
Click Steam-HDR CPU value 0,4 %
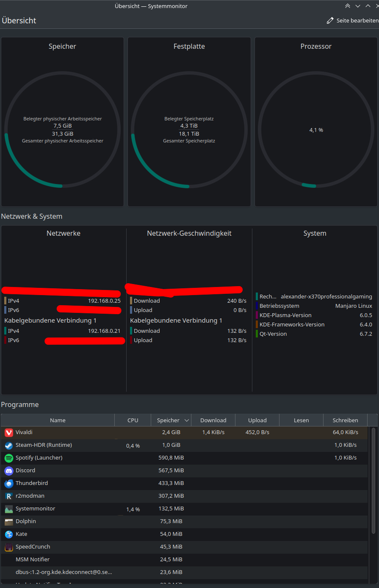point(133,446)
